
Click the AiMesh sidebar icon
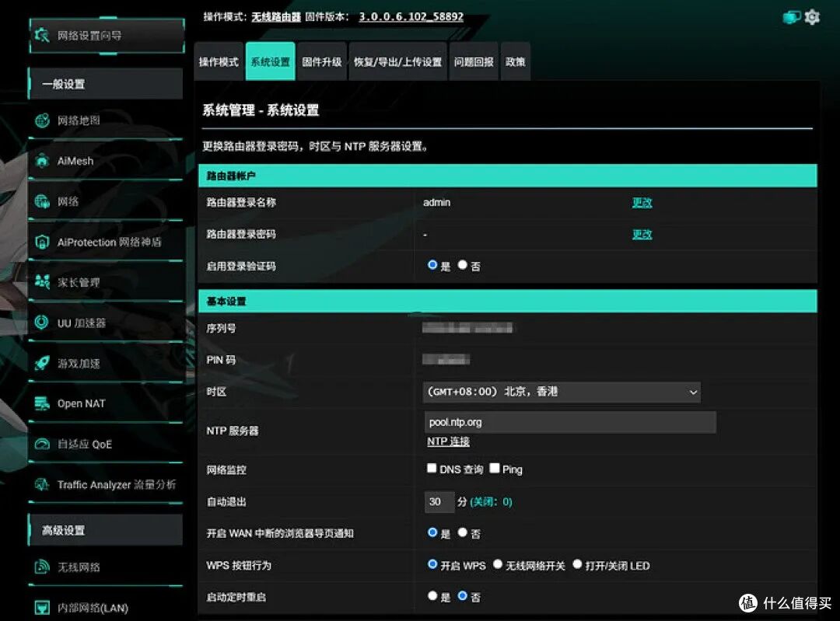(42, 161)
